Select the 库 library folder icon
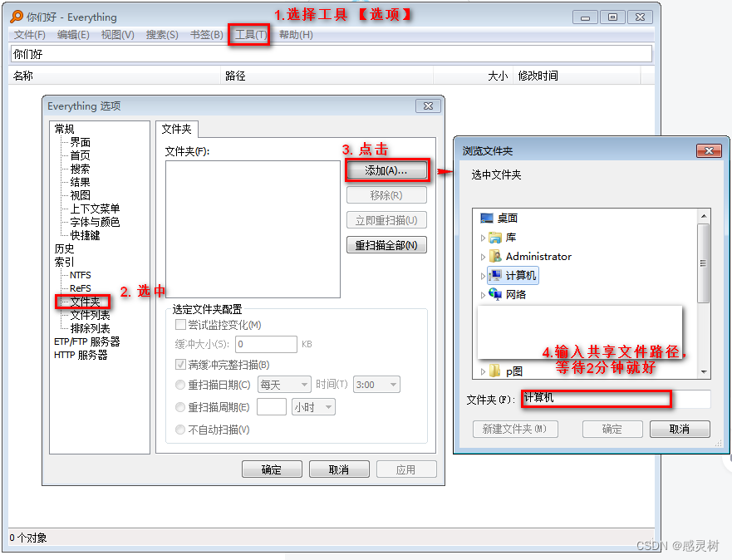 (x=495, y=238)
